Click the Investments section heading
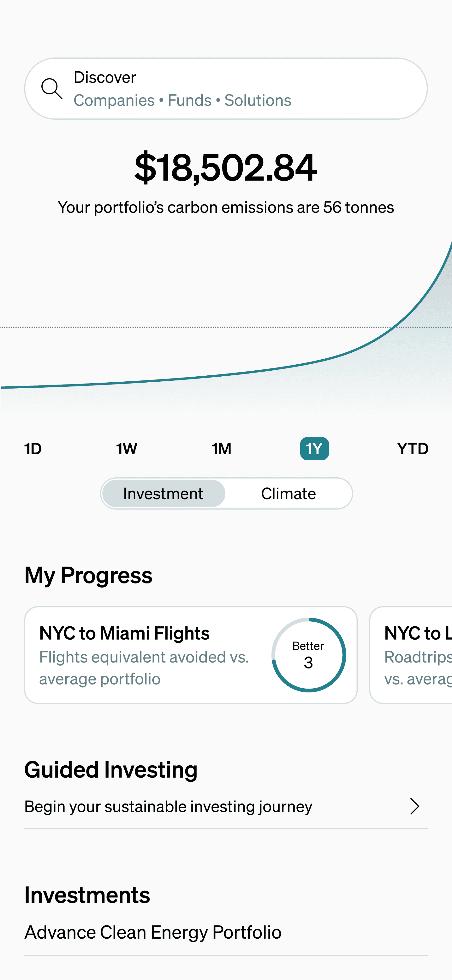452x980 pixels. tap(87, 895)
